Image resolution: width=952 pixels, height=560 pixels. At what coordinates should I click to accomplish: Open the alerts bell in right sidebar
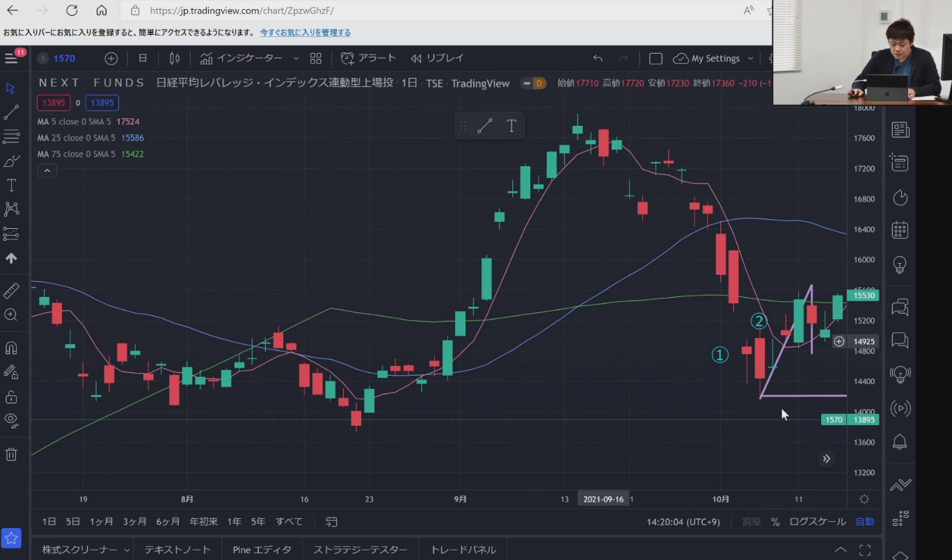tap(900, 442)
